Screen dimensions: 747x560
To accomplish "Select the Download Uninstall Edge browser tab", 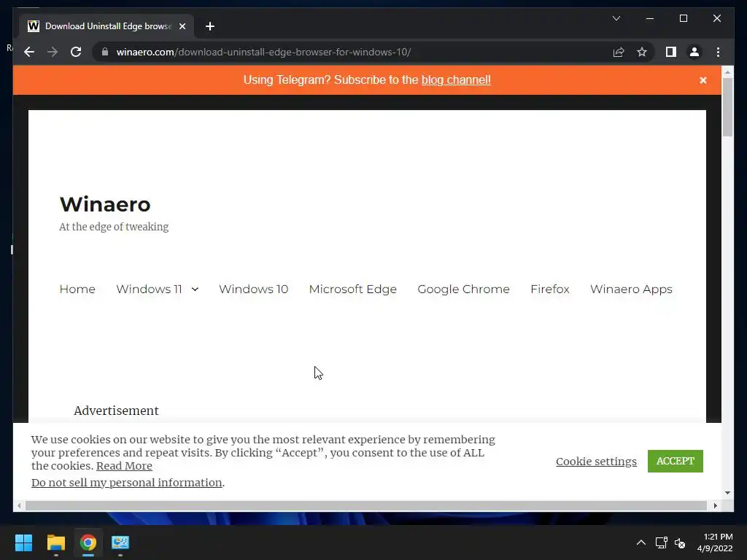I will (x=107, y=26).
